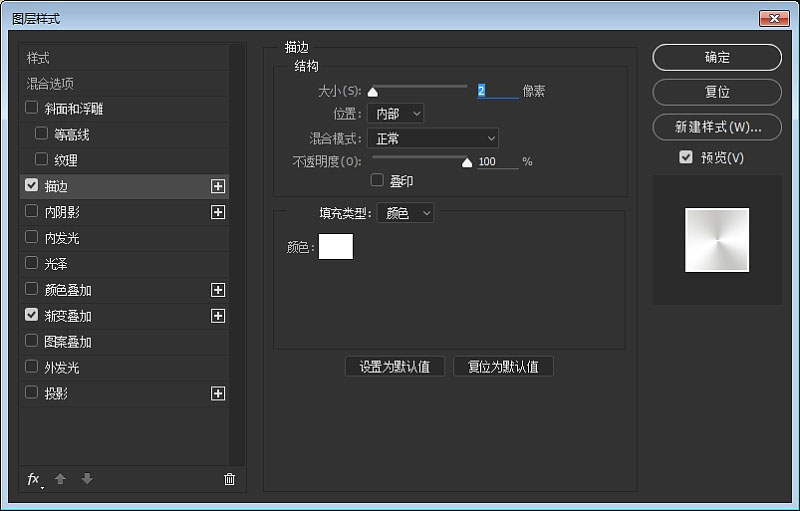The image size is (800, 511).
Task: Open the 位置 dropdown showing 内部
Action: click(x=395, y=113)
